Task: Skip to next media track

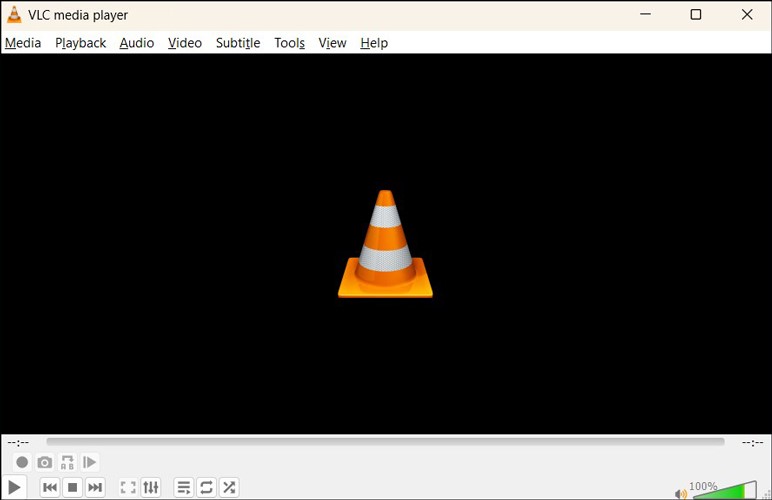Action: 95,487
